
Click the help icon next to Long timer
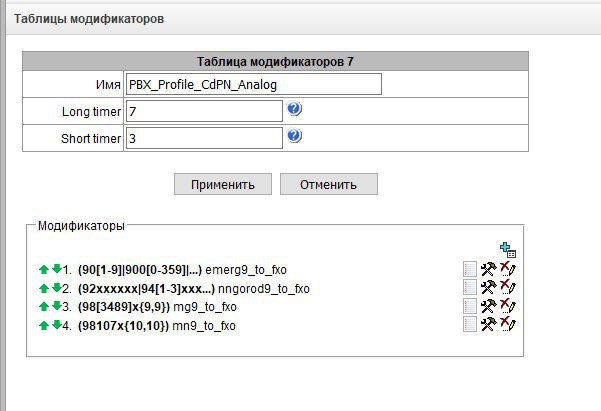(x=294, y=109)
